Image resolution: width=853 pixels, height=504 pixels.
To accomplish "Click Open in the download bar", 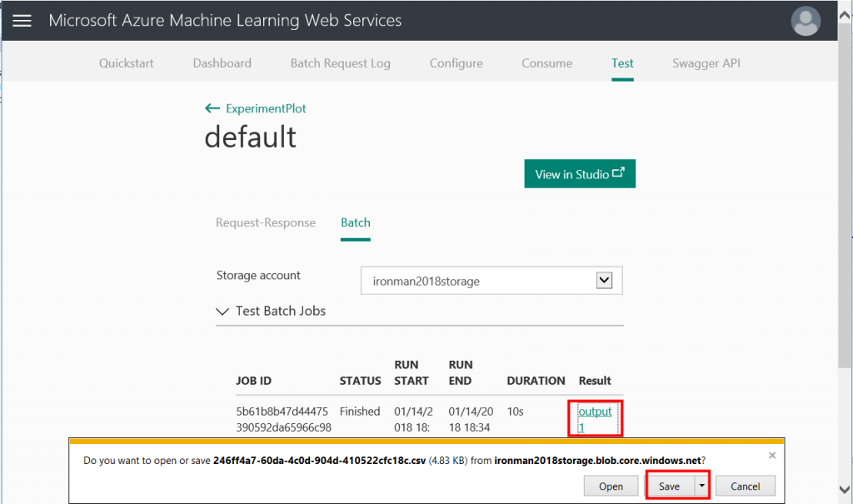I will pyautogui.click(x=611, y=486).
